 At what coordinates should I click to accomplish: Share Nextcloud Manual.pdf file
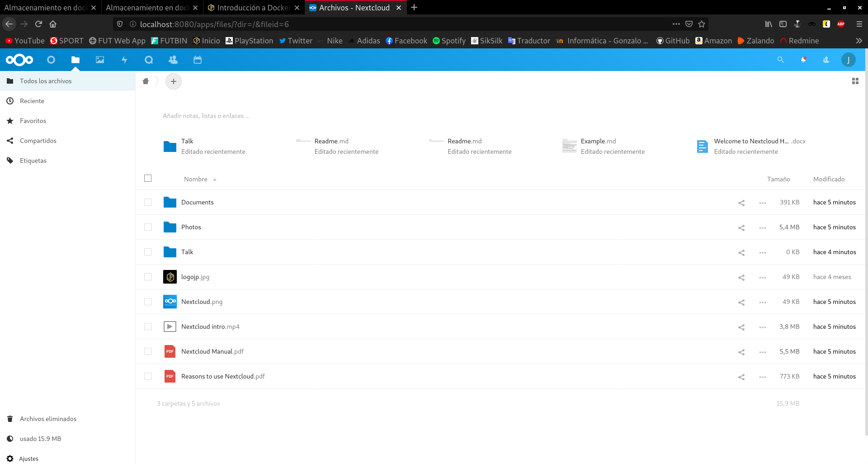point(741,352)
